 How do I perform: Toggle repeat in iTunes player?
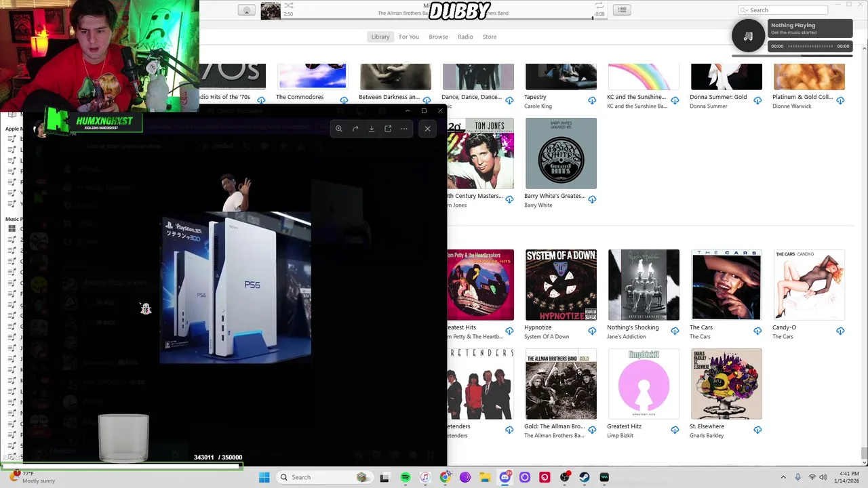pos(599,5)
